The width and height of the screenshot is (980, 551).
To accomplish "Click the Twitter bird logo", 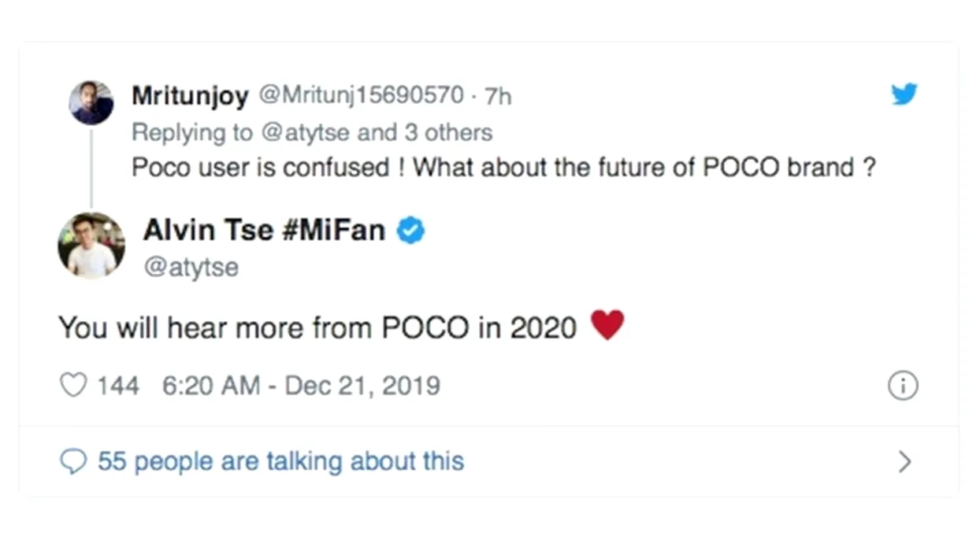I will pos(904,94).
